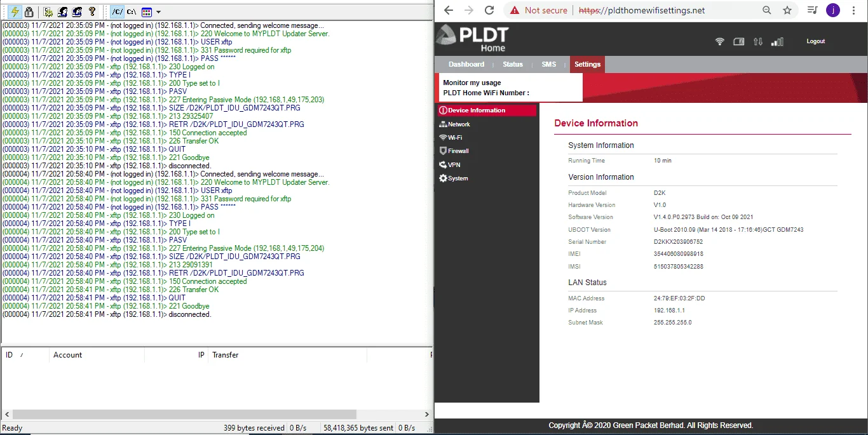Click the IP address value 192.168.1.1 on PLDT page
868x435 pixels.
[x=670, y=311]
